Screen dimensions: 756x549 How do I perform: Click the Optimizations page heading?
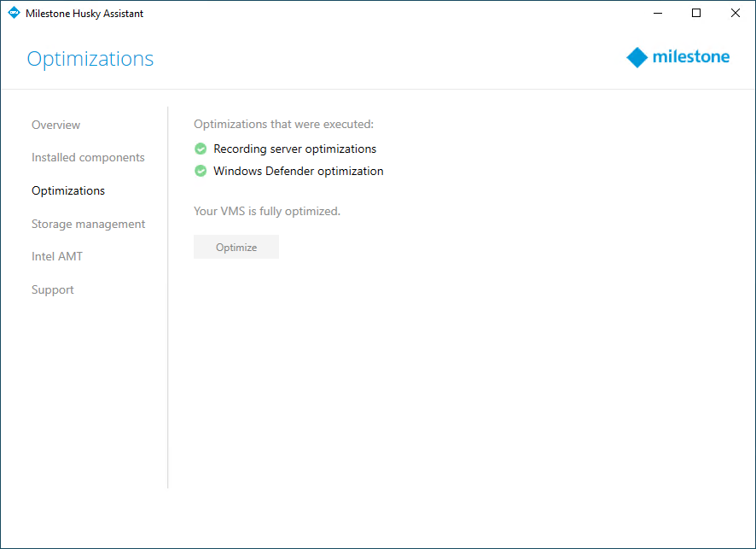(90, 59)
